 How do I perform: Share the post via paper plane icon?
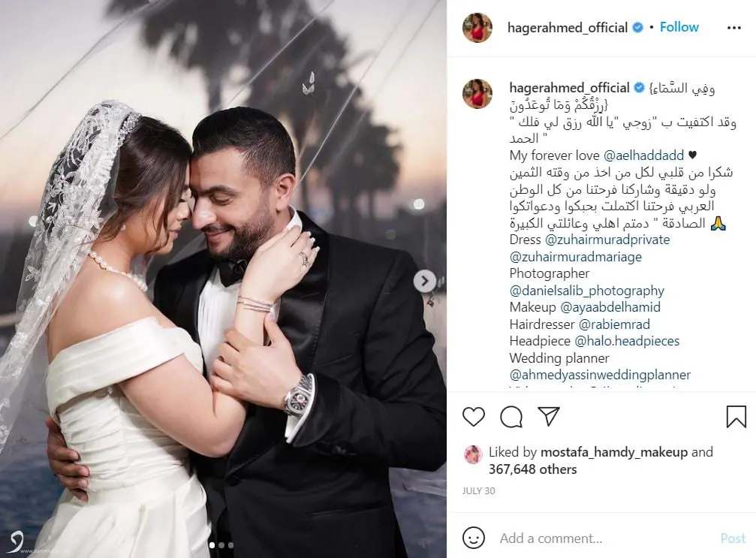[x=549, y=416]
